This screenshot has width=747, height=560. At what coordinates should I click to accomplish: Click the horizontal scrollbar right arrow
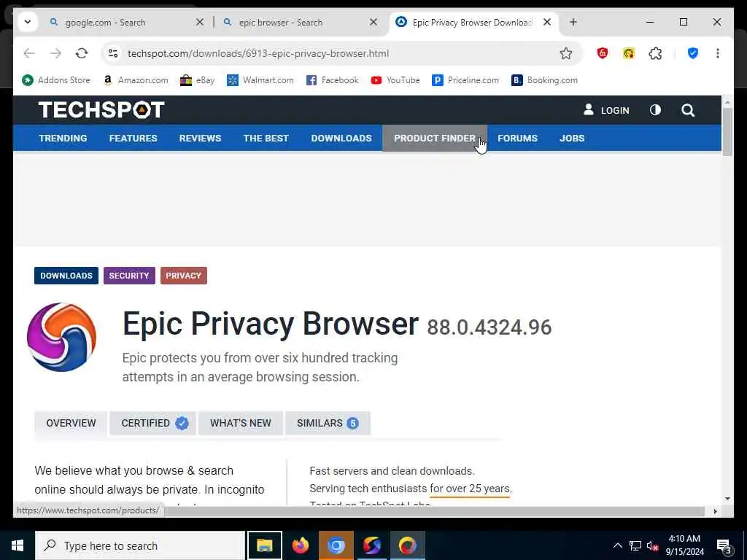715,511
